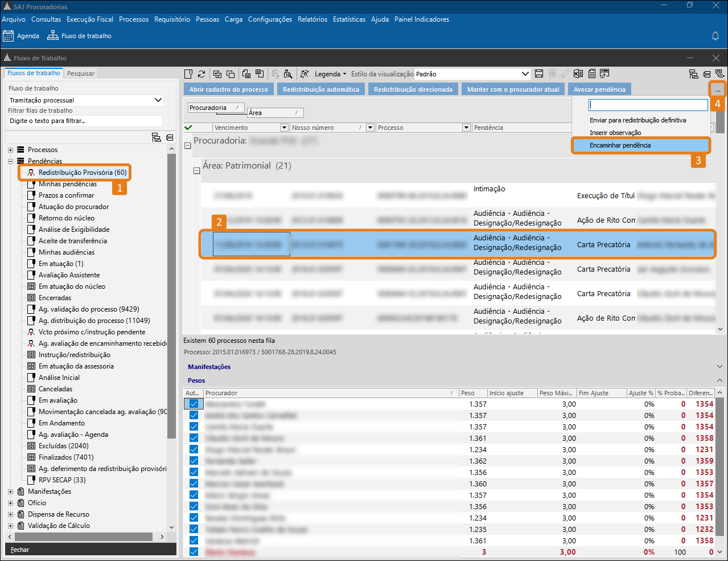This screenshot has width=728, height=561.
Task: Click the save visualization style diskette icon
Action: point(539,74)
